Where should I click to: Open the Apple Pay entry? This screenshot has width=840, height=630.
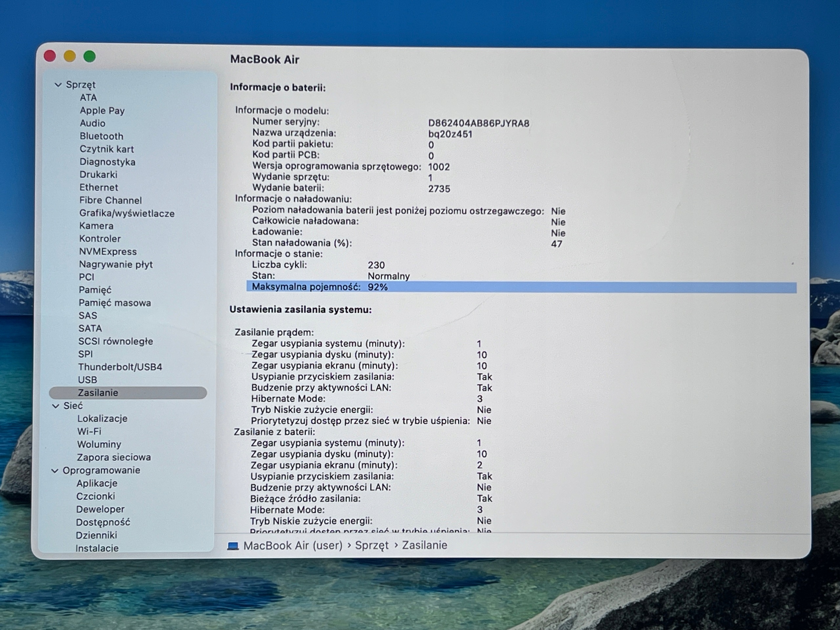102,111
